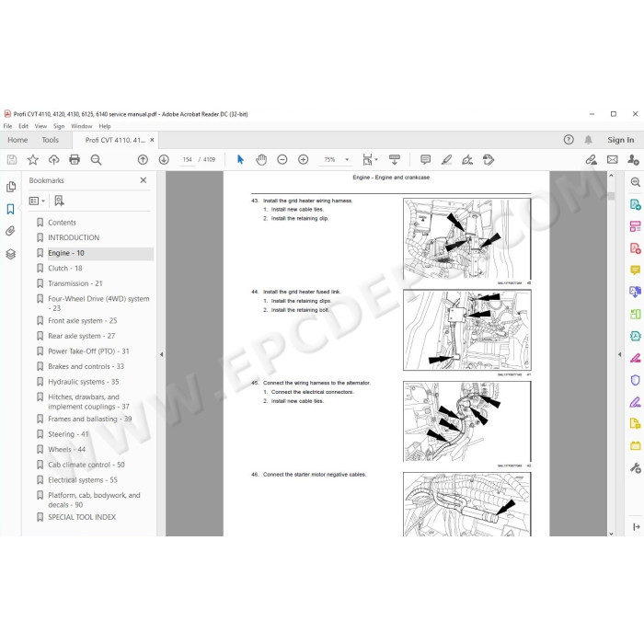Open the help question mark icon
This screenshot has width=644, height=644.
pos(569,140)
